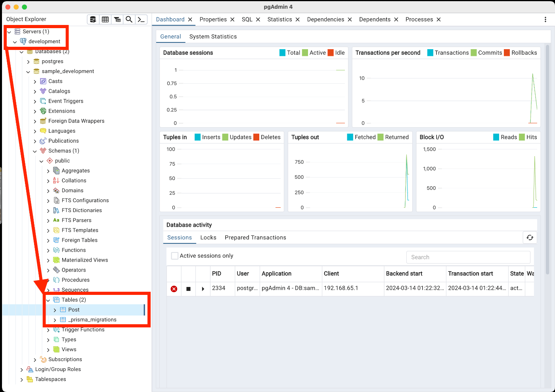The image size is (555, 392).
Task: Click the Operators node icon
Action: click(56, 270)
